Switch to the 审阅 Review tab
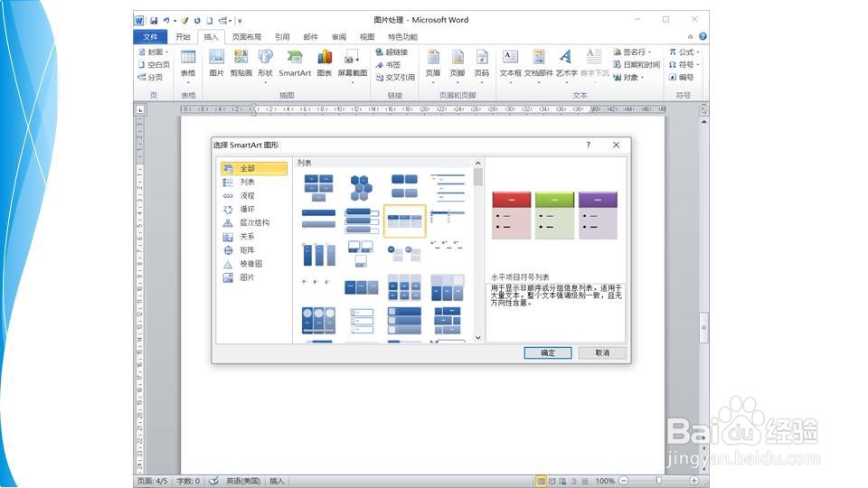The width and height of the screenshot is (868, 488). point(339,36)
